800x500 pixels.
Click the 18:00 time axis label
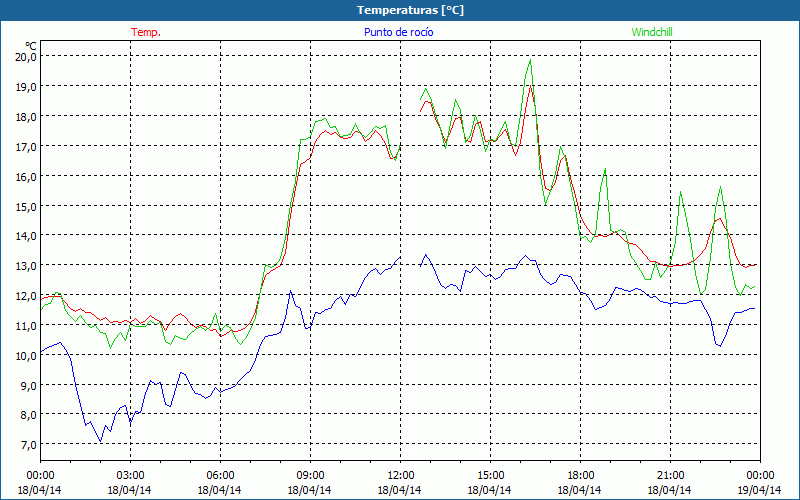(x=580, y=475)
